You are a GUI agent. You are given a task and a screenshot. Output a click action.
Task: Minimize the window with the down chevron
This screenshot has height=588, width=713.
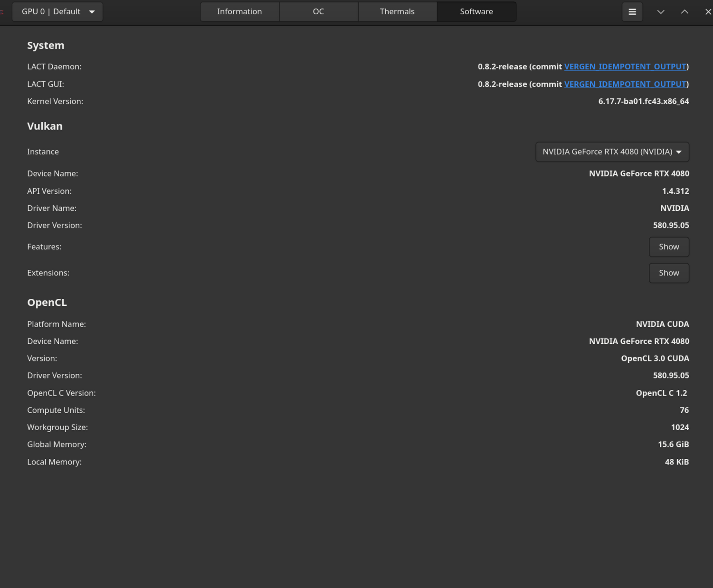coord(661,12)
